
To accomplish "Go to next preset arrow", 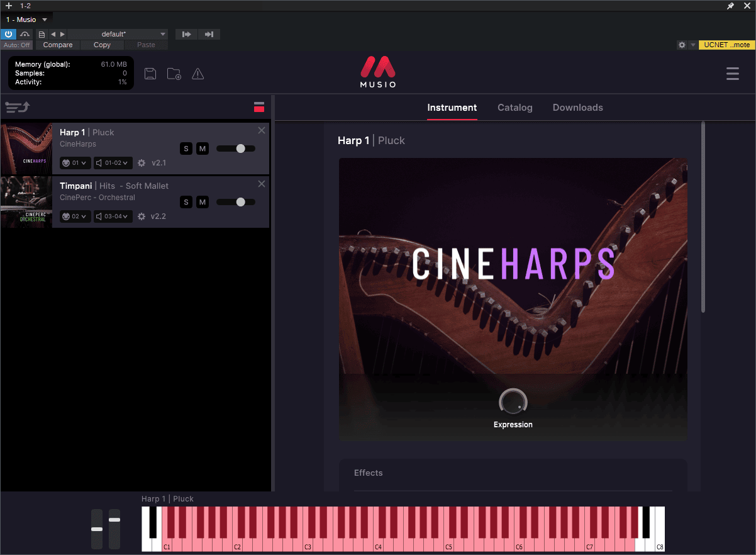I will click(62, 34).
